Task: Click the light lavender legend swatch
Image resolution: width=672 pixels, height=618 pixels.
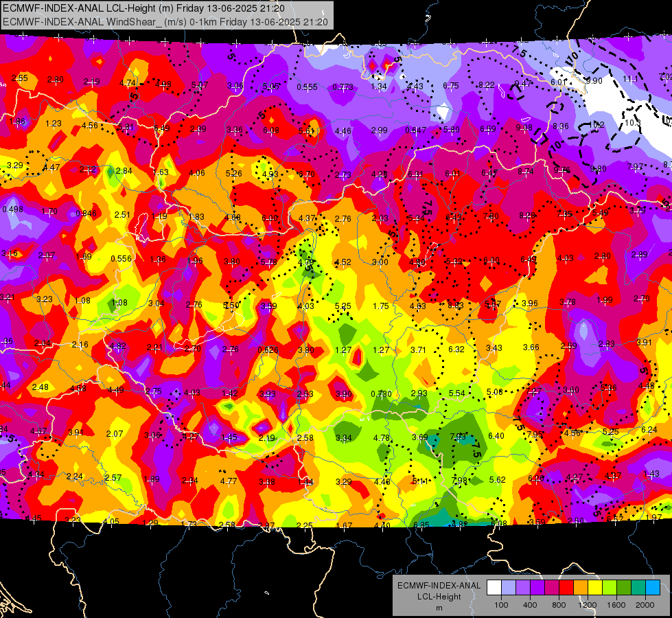Action: [509, 588]
